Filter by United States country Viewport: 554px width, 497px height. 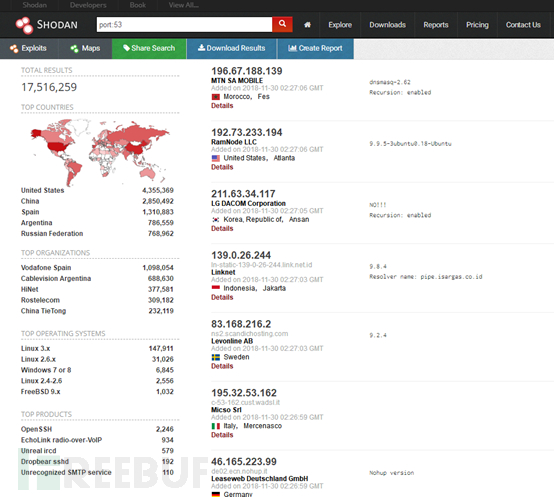click(x=42, y=190)
